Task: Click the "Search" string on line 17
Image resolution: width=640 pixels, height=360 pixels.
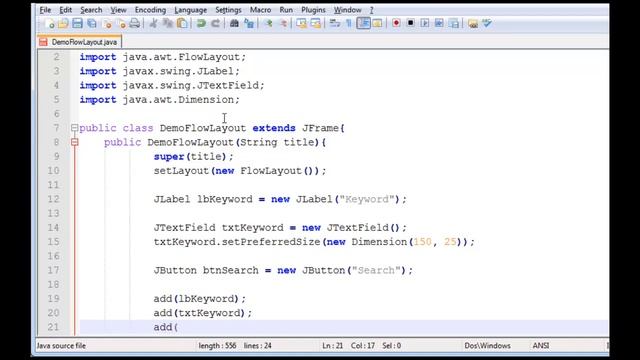Action: (376, 270)
